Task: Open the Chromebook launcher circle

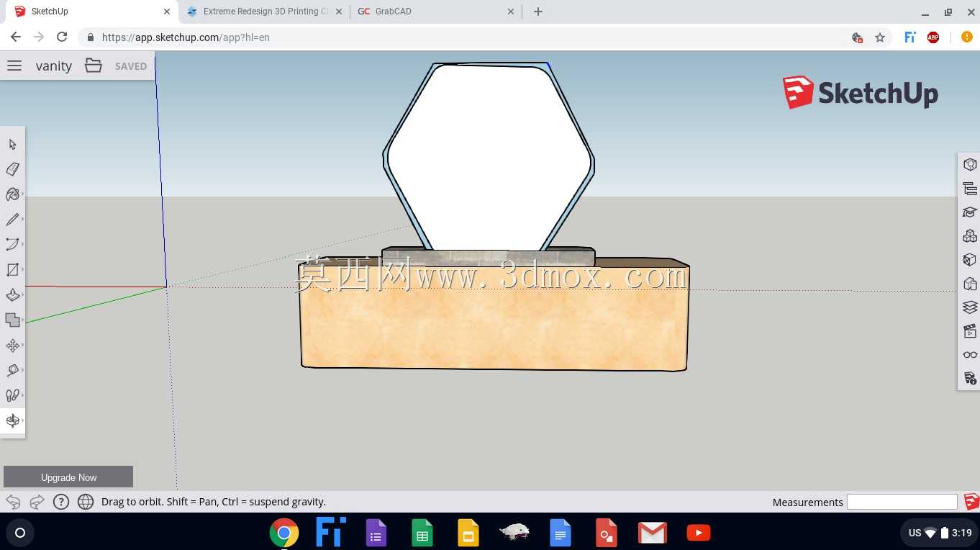Action: tap(20, 533)
